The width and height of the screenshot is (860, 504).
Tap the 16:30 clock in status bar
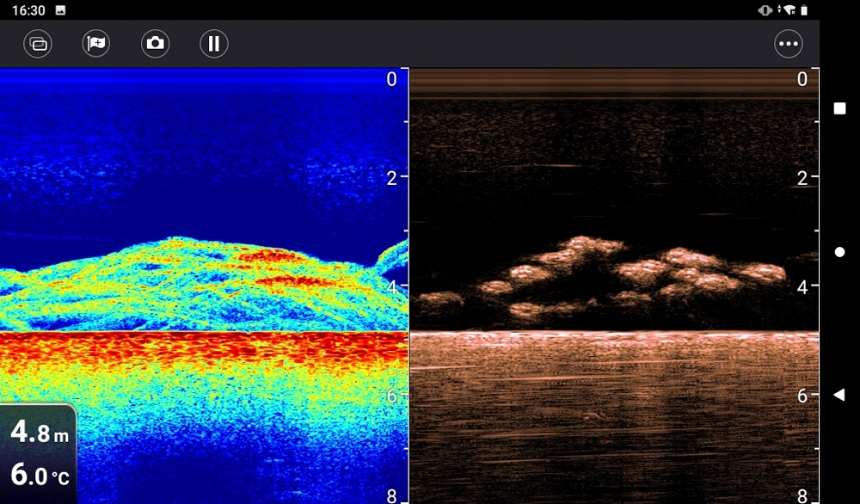(x=28, y=10)
